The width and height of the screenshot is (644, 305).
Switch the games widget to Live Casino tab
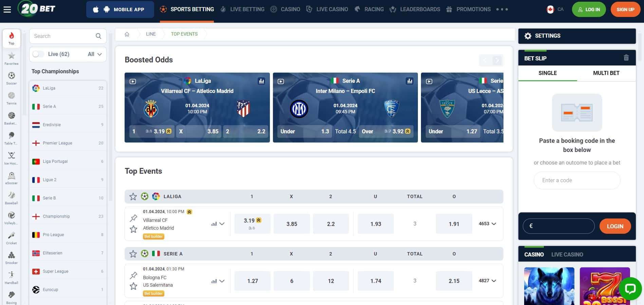tap(567, 254)
